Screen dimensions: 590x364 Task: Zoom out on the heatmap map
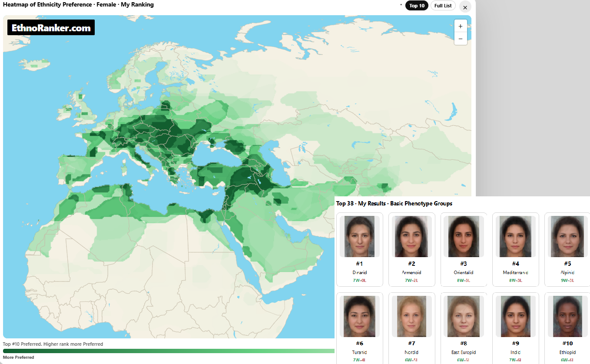pos(461,39)
